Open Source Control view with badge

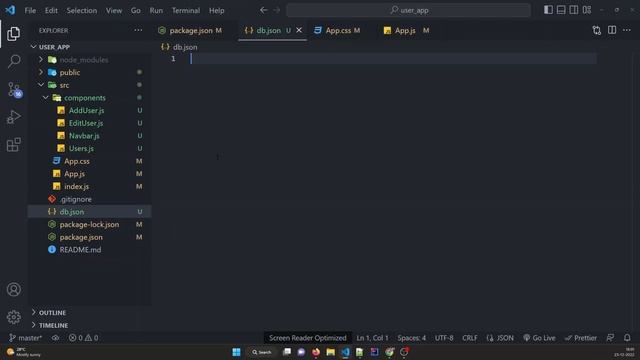[x=14, y=89]
